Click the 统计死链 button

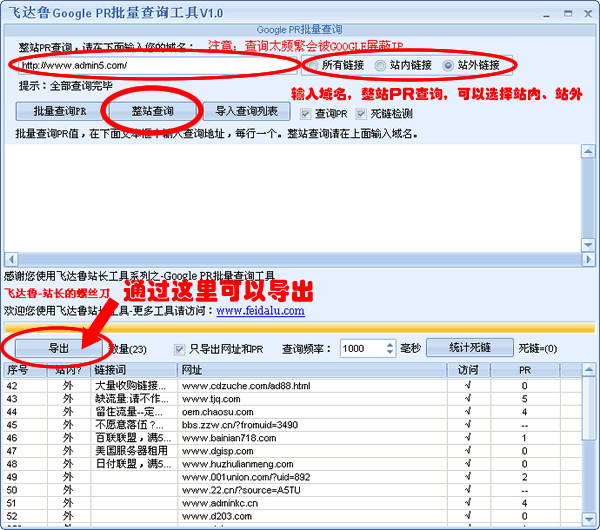pyautogui.click(x=470, y=347)
